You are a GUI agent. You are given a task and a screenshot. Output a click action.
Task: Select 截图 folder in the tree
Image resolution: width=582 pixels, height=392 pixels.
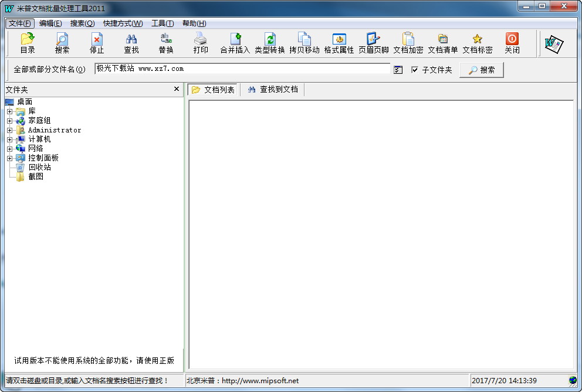36,176
